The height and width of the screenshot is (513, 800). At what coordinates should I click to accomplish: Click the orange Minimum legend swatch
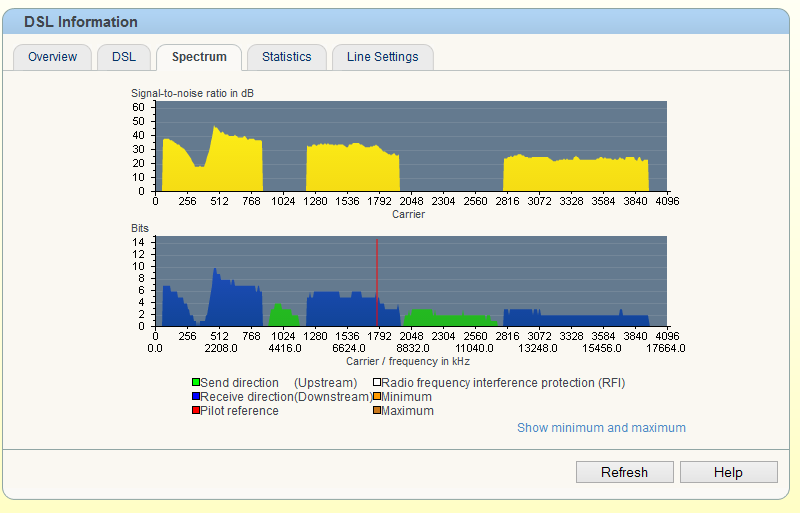(377, 397)
